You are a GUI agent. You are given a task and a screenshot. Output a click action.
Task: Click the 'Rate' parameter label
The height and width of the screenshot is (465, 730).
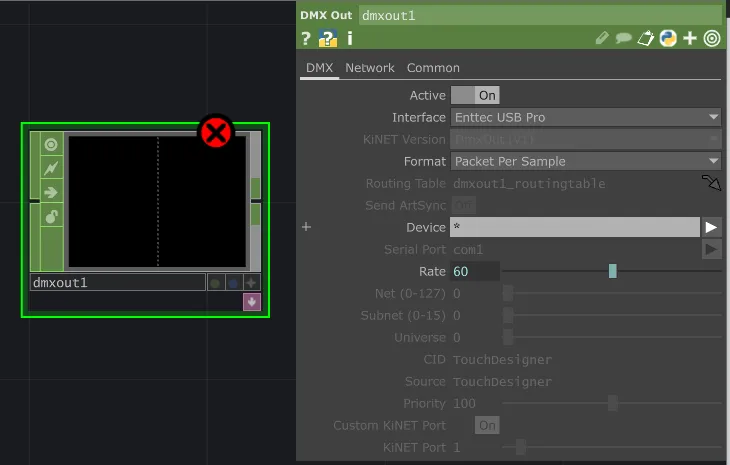click(x=432, y=271)
